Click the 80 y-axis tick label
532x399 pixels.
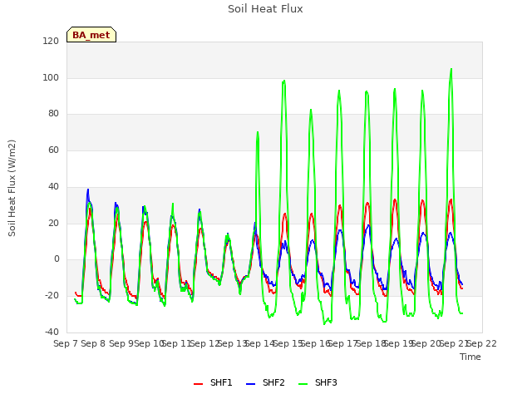[53, 114]
